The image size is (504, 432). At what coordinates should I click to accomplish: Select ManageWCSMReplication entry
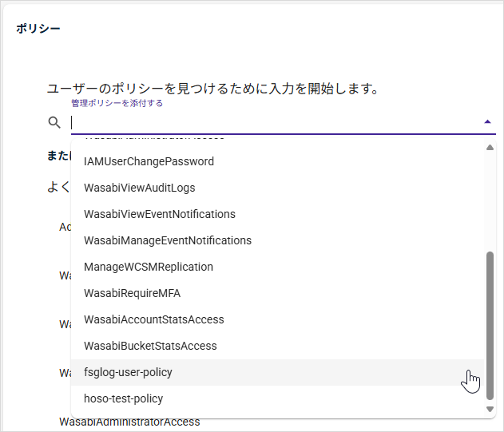point(148,267)
